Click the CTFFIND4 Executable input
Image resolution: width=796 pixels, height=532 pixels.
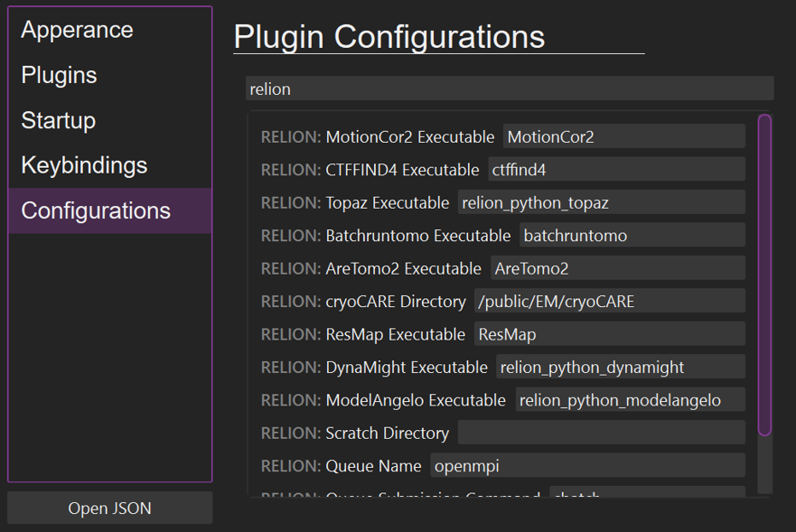(x=615, y=170)
